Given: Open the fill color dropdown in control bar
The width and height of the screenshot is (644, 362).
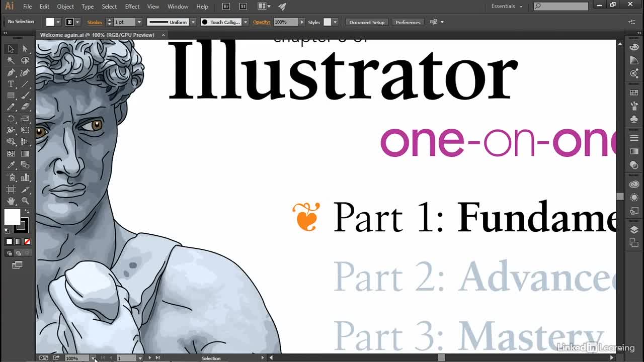Looking at the screenshot, I should [58, 22].
